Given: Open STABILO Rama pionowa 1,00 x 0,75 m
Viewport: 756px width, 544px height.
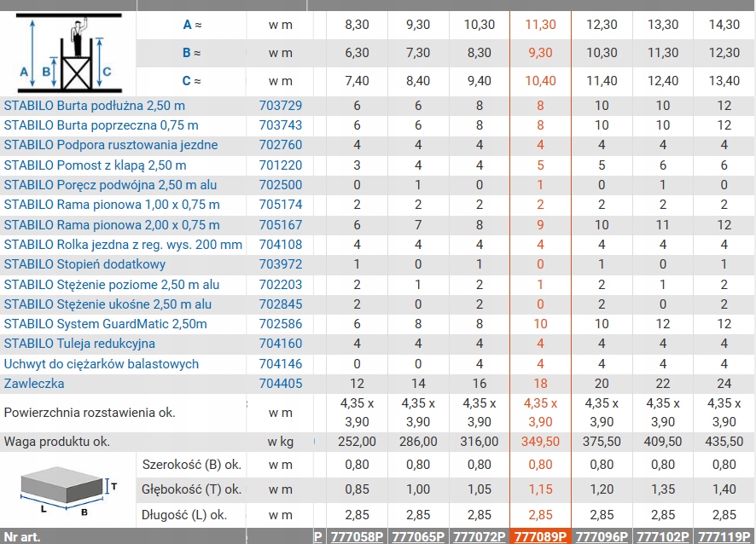Looking at the screenshot, I should point(112,205).
